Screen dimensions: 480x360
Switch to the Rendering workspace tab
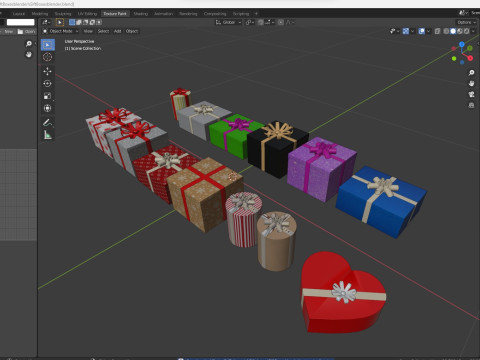188,14
